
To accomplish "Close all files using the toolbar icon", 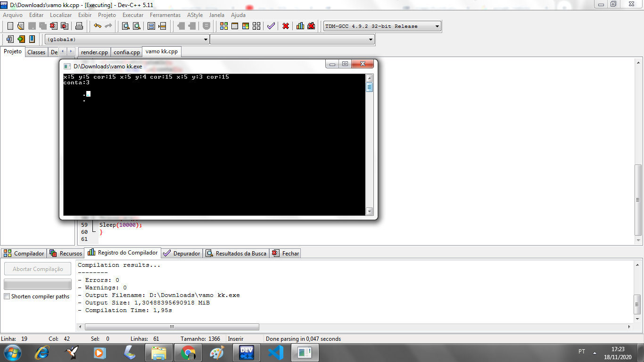I will [x=65, y=26].
